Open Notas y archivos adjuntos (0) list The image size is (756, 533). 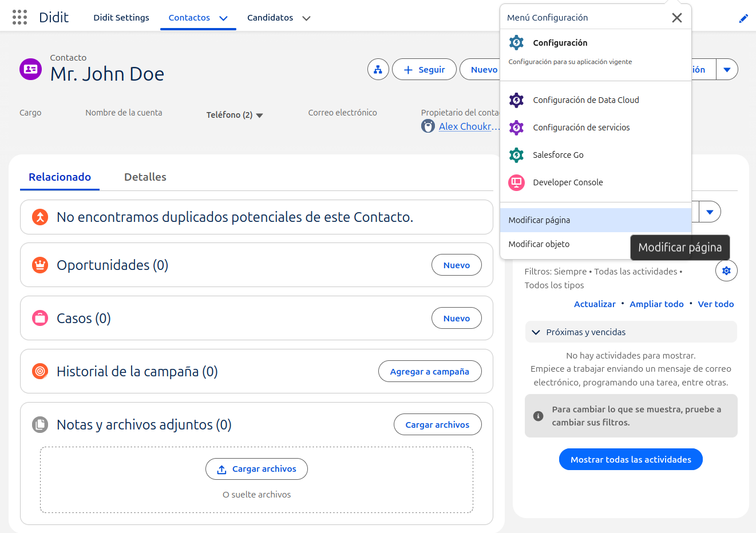click(144, 425)
